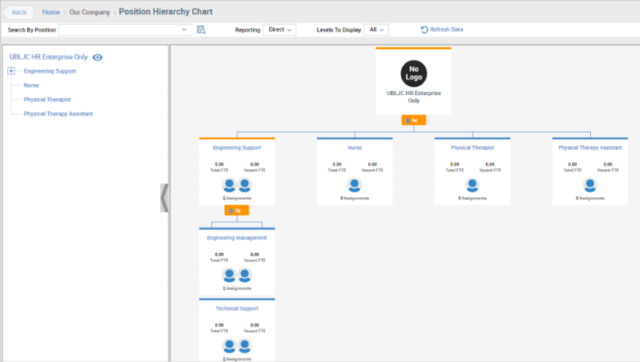Click Vacant FTE value in Nurse card
640x362 pixels.
click(x=372, y=164)
